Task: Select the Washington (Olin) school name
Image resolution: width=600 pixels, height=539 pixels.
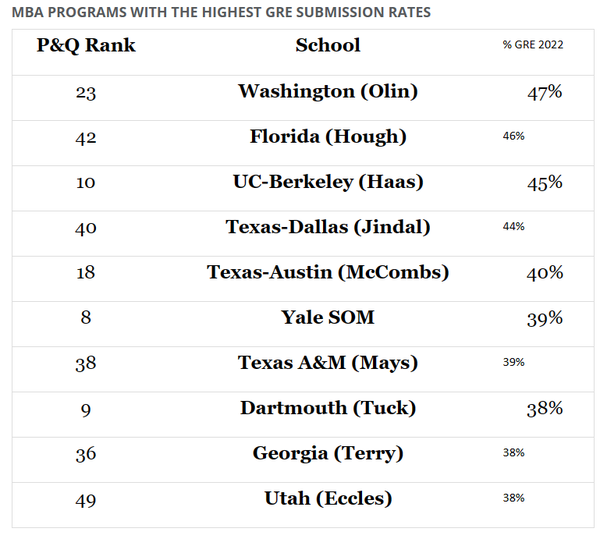Action: [328, 91]
